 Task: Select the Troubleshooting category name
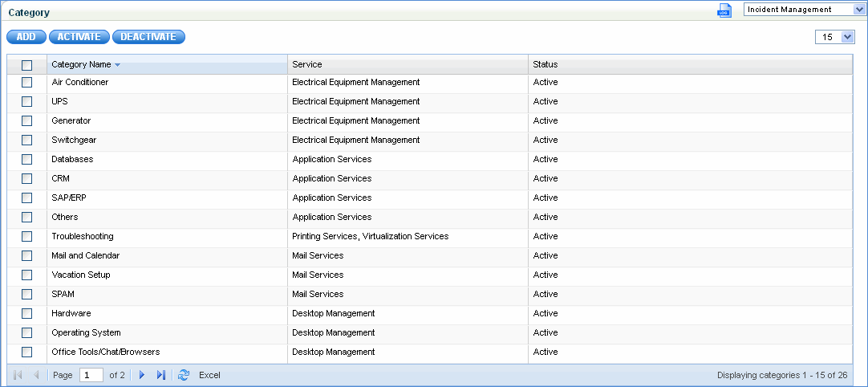pyautogui.click(x=83, y=236)
